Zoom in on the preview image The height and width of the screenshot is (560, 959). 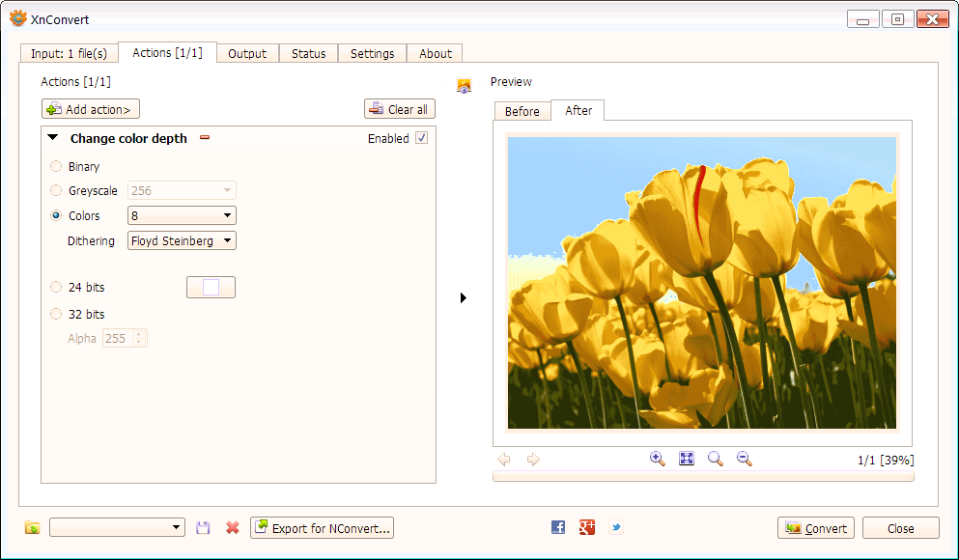[658, 459]
